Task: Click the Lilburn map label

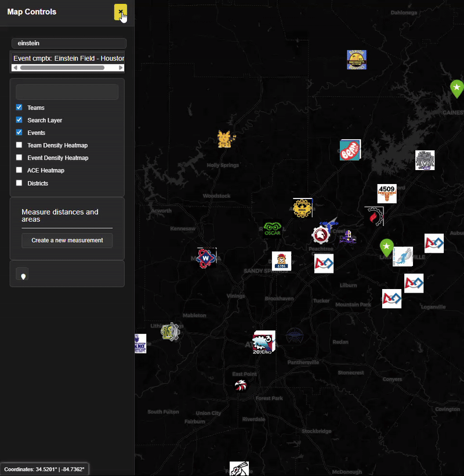Action: [x=349, y=286]
